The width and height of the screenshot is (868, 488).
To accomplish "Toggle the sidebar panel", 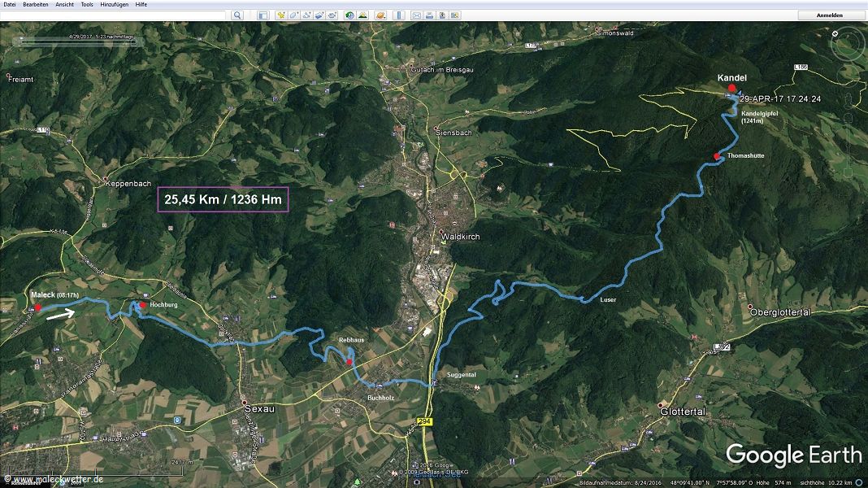I will tap(262, 15).
